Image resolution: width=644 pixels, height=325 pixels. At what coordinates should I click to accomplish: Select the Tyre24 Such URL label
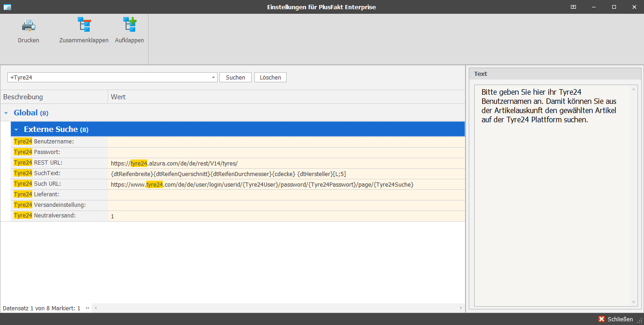click(x=37, y=184)
